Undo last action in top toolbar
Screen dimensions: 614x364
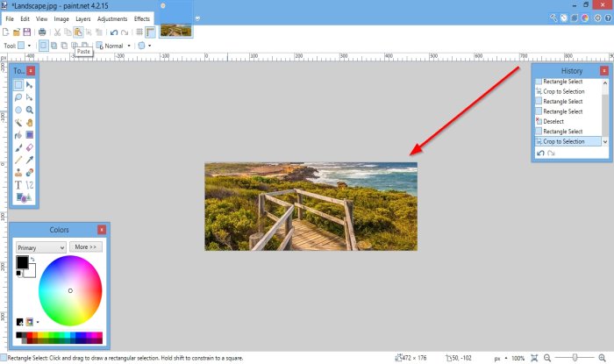[x=114, y=32]
